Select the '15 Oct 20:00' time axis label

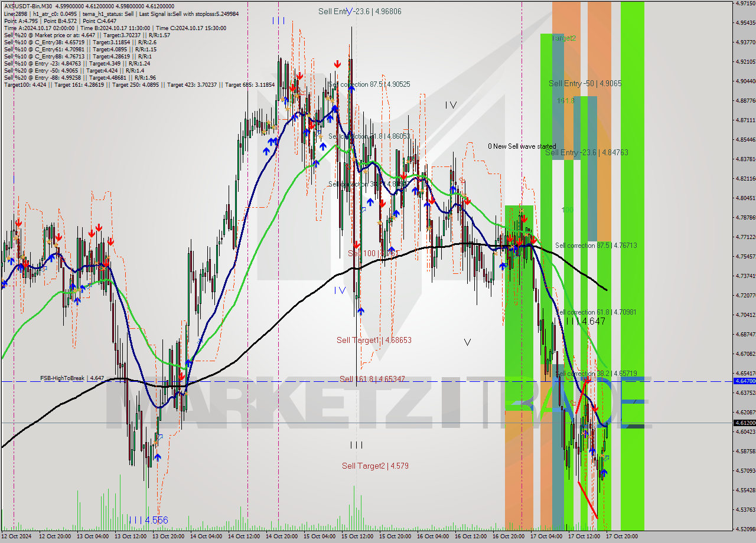396,537
